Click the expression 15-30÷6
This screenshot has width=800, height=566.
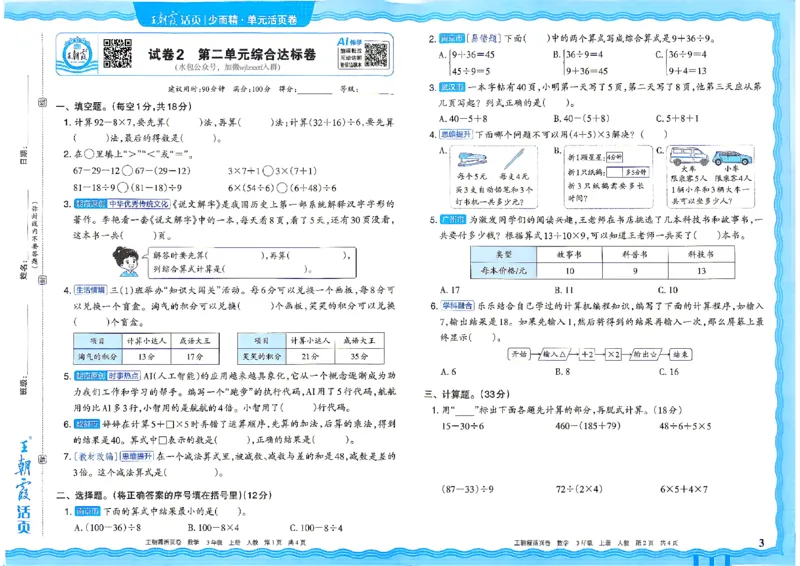(x=463, y=426)
